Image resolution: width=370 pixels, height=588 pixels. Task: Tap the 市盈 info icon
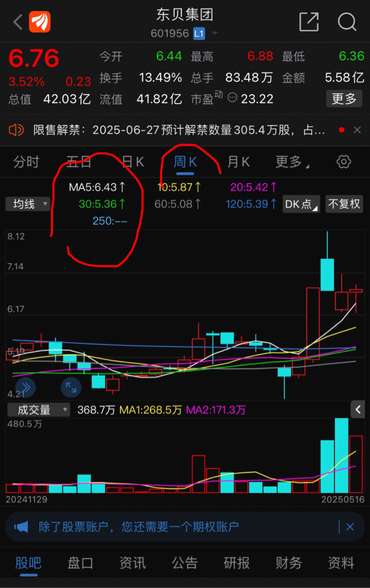pos(232,98)
